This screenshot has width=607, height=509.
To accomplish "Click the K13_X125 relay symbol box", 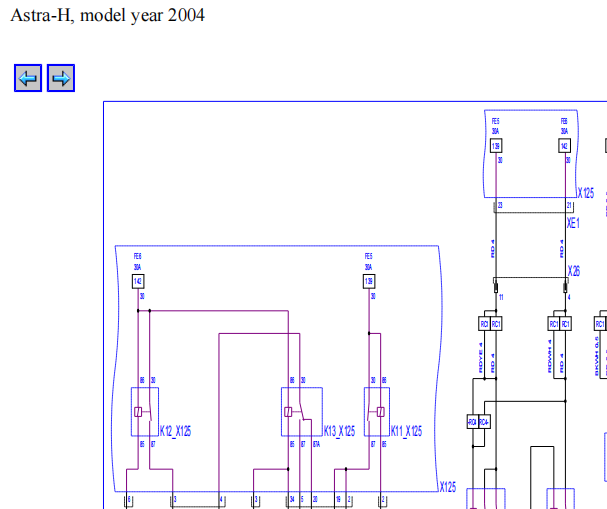I will tap(302, 412).
